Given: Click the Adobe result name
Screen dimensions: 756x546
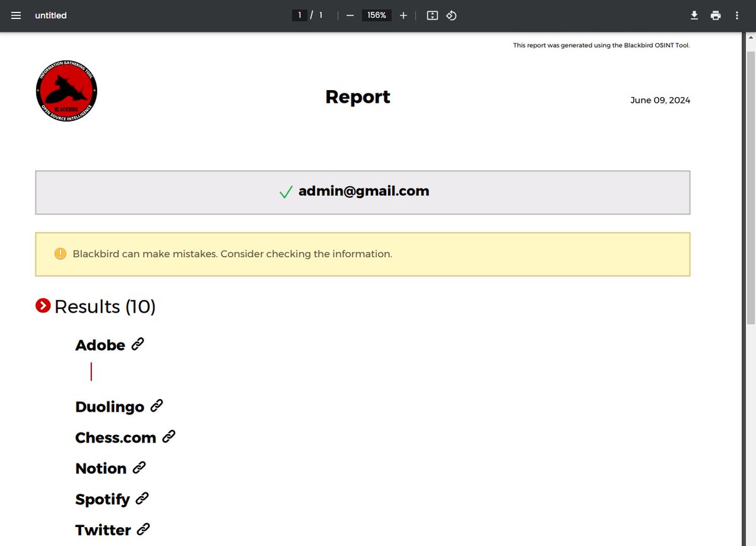Looking at the screenshot, I should pyautogui.click(x=100, y=345).
